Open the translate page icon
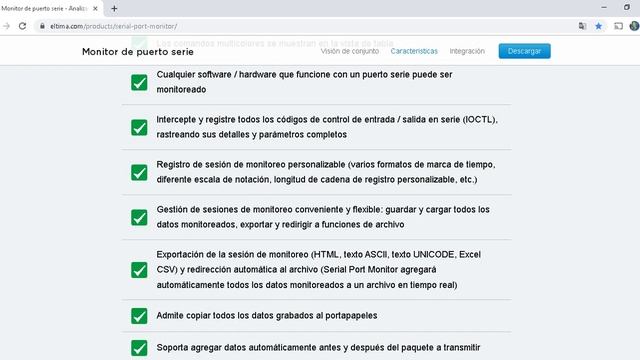 click(582, 26)
